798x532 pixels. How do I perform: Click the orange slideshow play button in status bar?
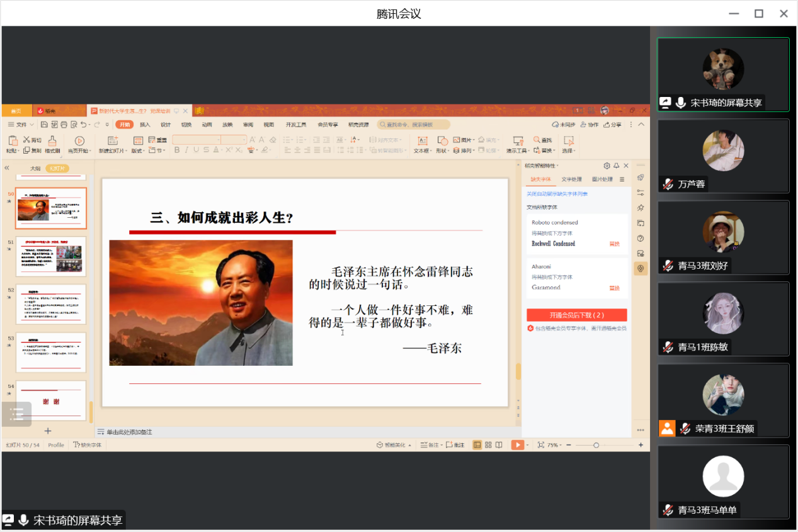(x=518, y=445)
